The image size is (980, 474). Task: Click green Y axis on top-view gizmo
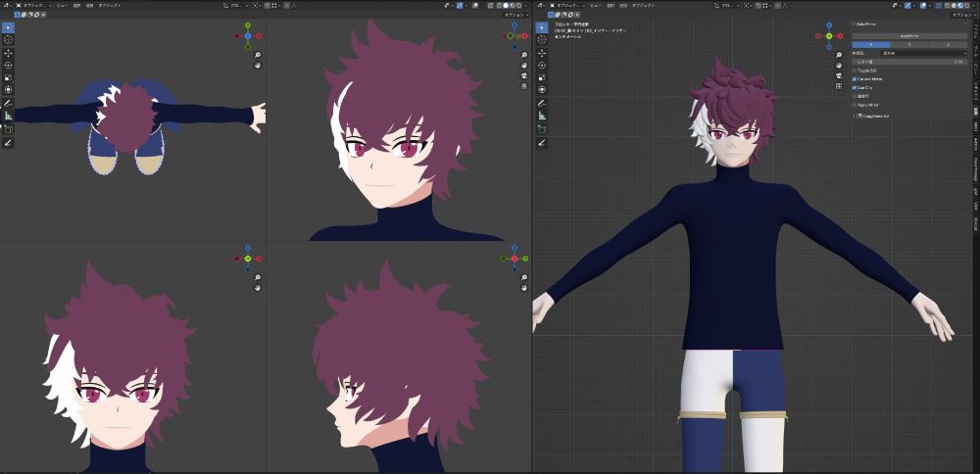click(x=248, y=25)
